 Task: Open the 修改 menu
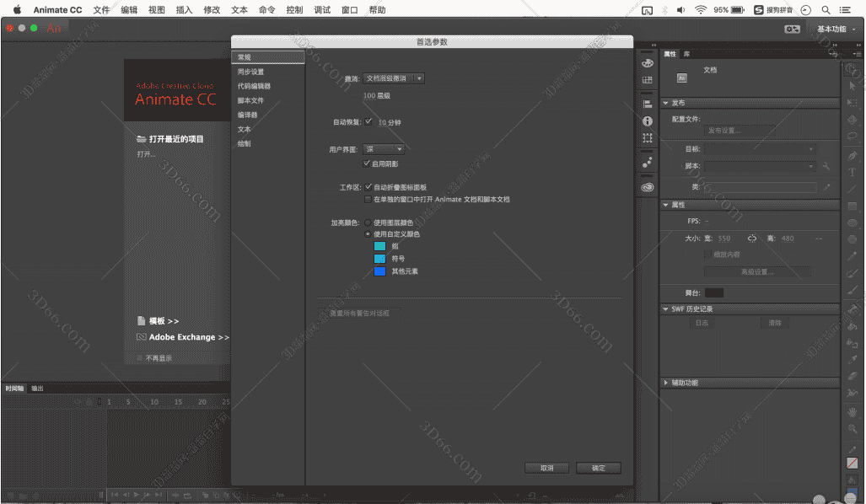click(211, 9)
